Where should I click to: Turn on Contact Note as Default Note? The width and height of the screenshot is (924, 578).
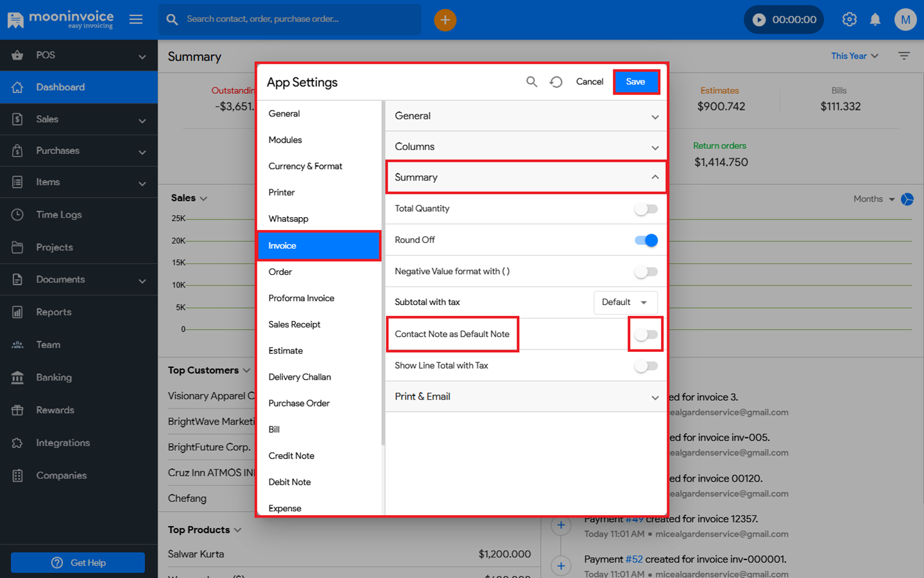646,335
